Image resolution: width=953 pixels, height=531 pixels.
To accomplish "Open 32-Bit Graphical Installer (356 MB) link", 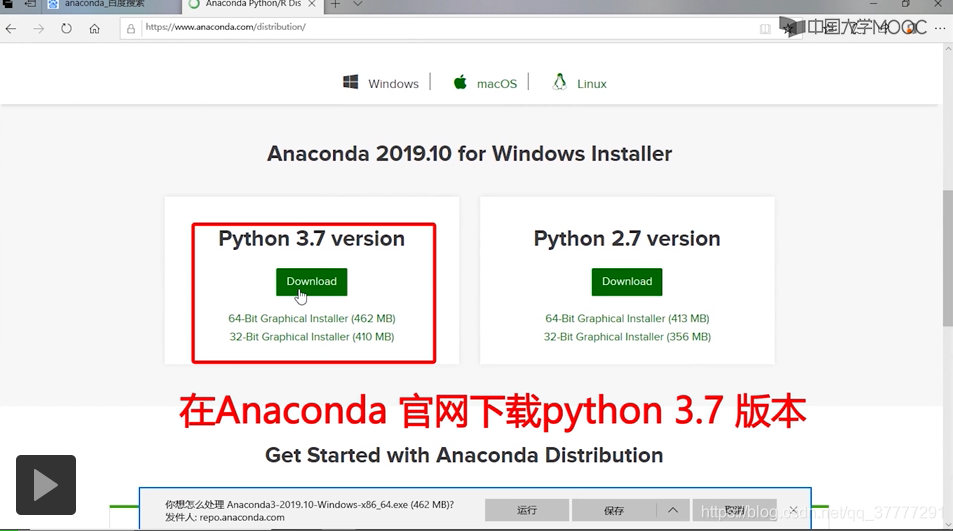I will tap(627, 337).
